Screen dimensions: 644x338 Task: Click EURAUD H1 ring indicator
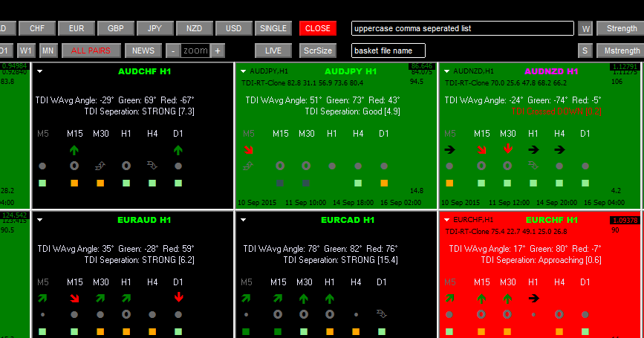coord(126,314)
